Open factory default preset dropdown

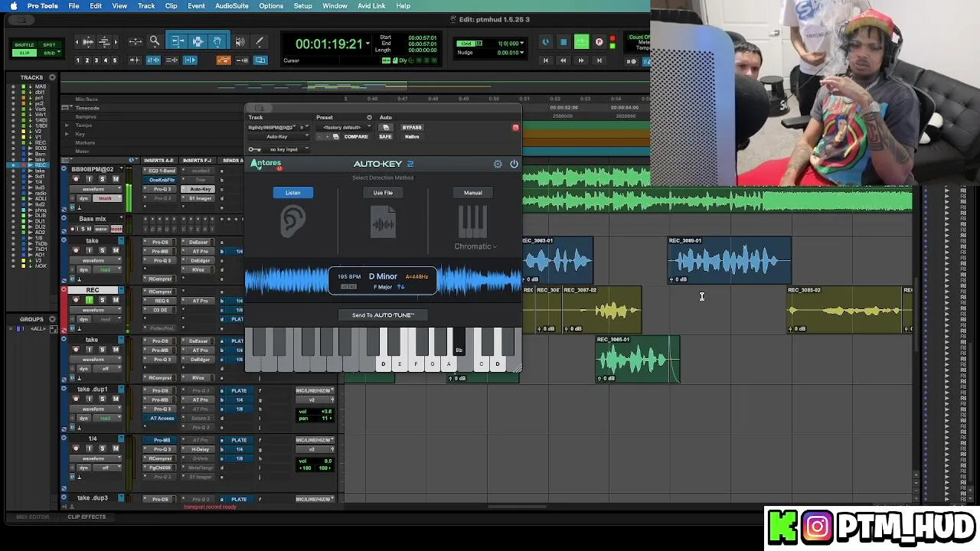[x=344, y=127]
